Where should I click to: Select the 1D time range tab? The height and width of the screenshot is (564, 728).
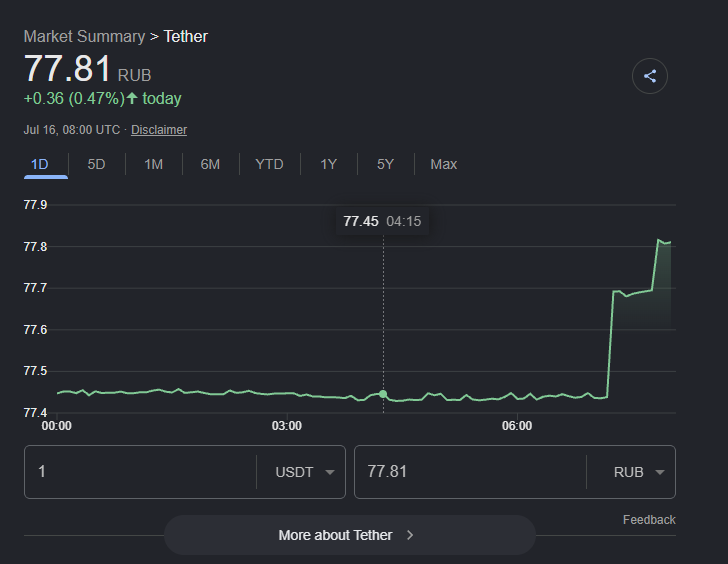(x=40, y=164)
